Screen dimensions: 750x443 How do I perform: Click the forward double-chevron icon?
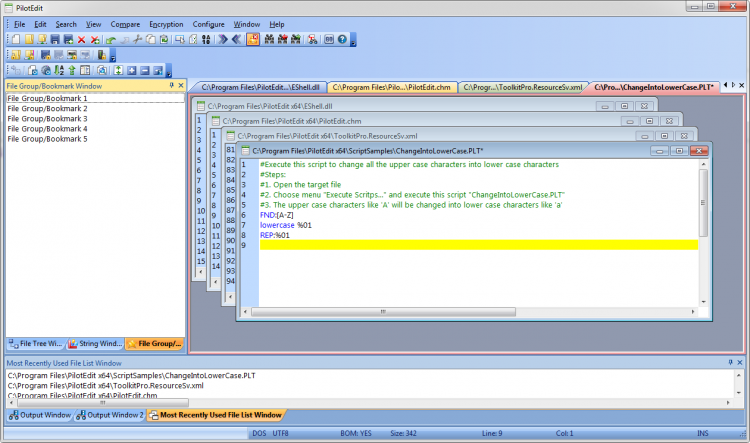pyautogui.click(x=223, y=40)
